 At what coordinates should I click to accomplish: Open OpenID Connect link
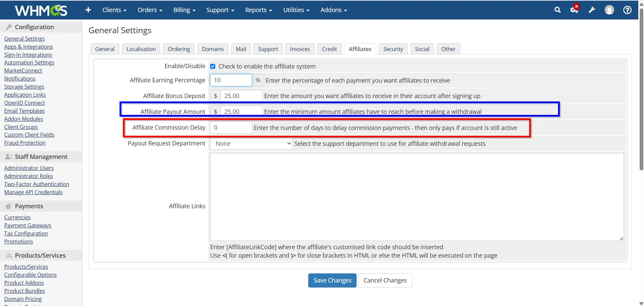point(25,103)
